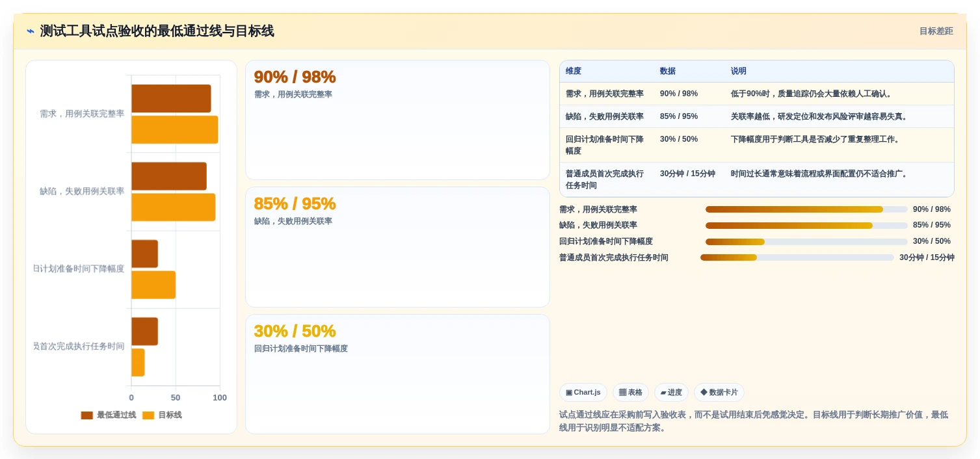The height and width of the screenshot is (459, 980).
Task: Click the progress bar for 需求，用例关联完整率
Action: coord(806,209)
